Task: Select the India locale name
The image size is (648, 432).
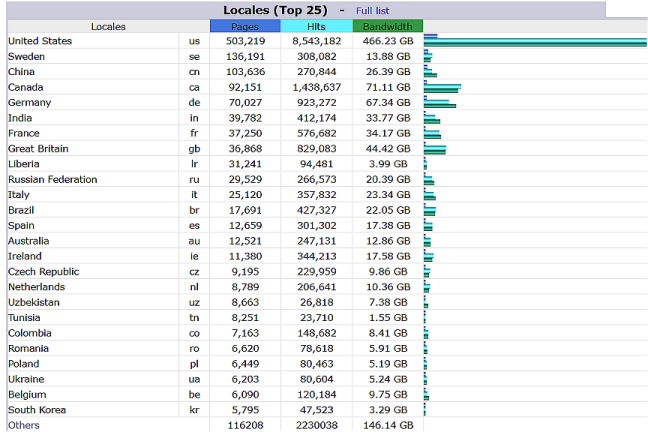Action: [20, 118]
